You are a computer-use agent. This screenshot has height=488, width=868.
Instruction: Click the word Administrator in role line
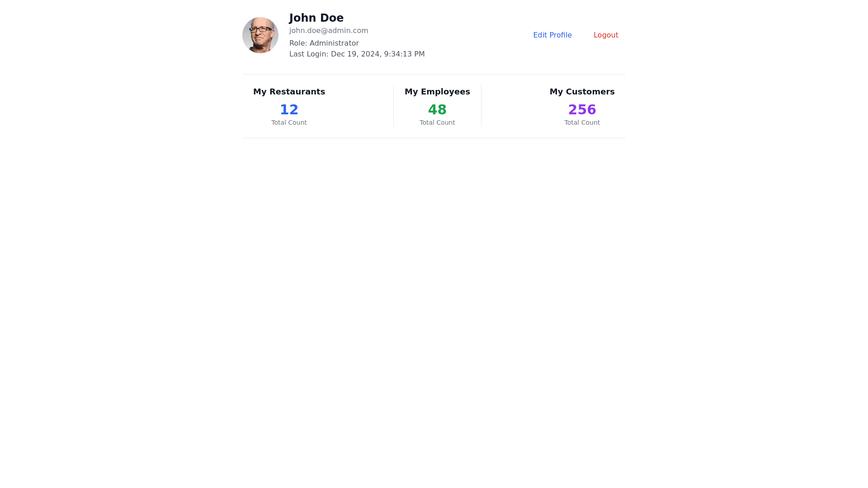pos(334,43)
